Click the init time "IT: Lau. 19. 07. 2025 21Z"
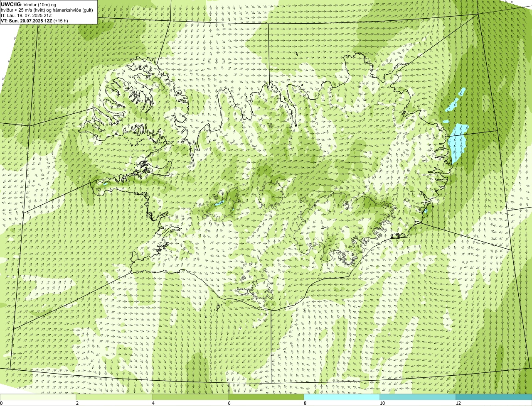Viewport: 532px width, 406px height. [27, 15]
